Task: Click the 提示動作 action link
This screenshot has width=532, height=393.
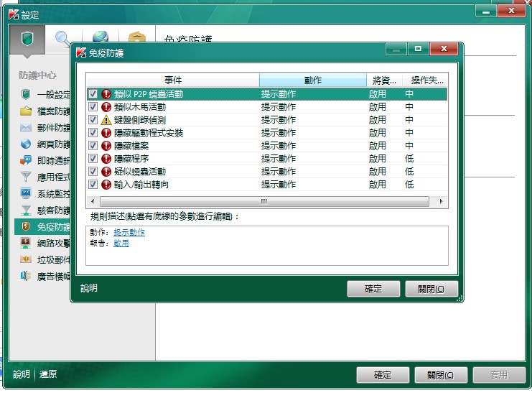Action: 129,232
